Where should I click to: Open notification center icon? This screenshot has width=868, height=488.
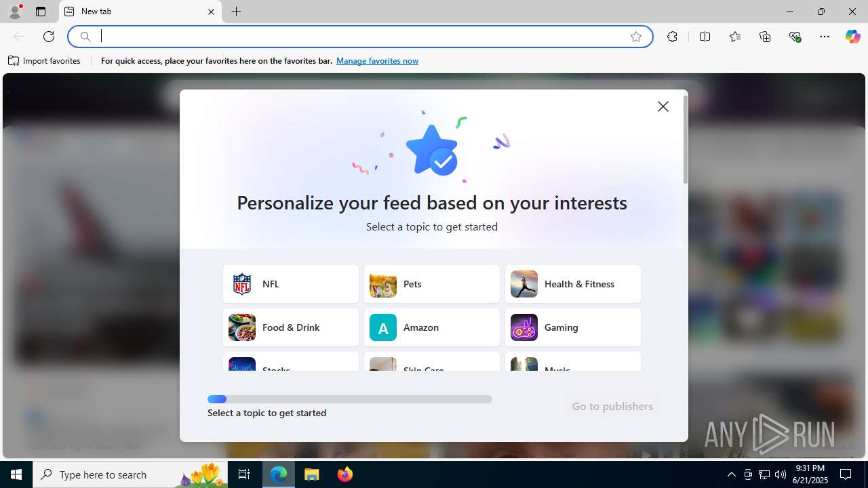point(846,474)
